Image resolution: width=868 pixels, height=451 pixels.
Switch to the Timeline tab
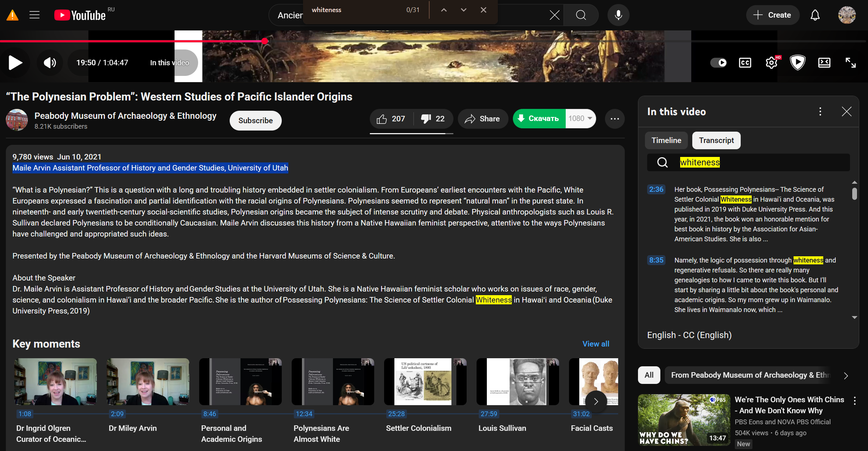click(666, 140)
